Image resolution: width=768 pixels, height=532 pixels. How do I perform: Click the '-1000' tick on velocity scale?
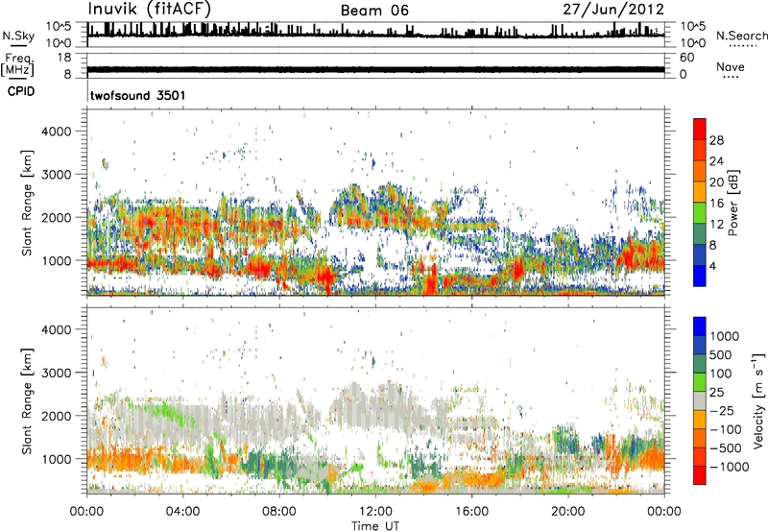coord(729,467)
